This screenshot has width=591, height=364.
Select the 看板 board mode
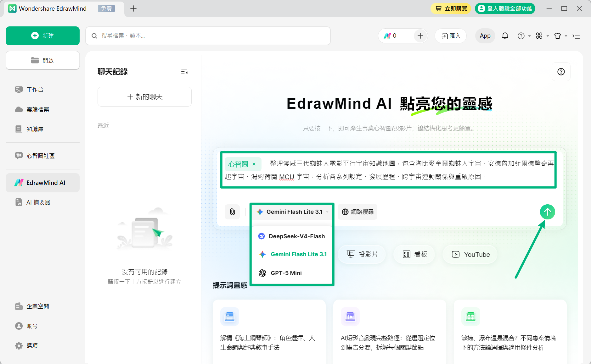point(415,254)
